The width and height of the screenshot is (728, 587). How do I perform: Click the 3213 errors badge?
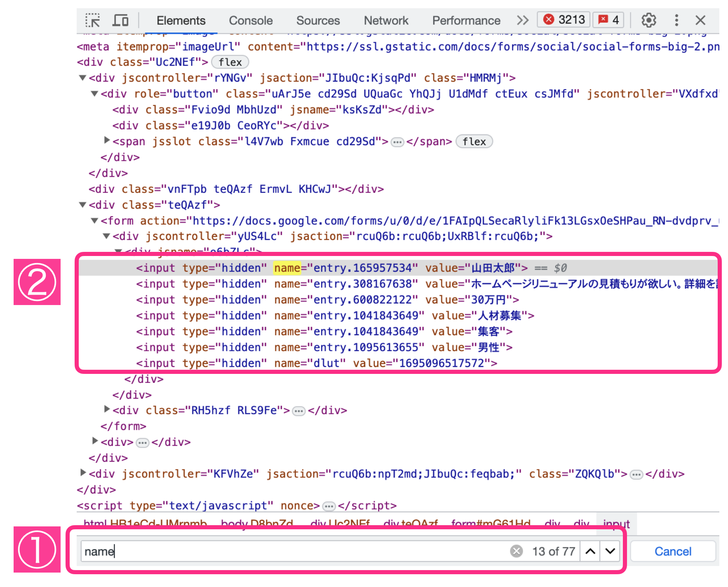[563, 19]
